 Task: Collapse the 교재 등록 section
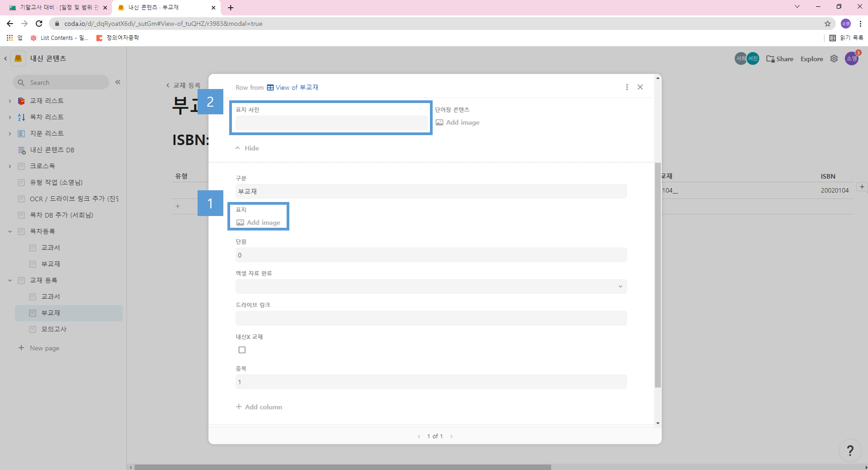[9, 280]
